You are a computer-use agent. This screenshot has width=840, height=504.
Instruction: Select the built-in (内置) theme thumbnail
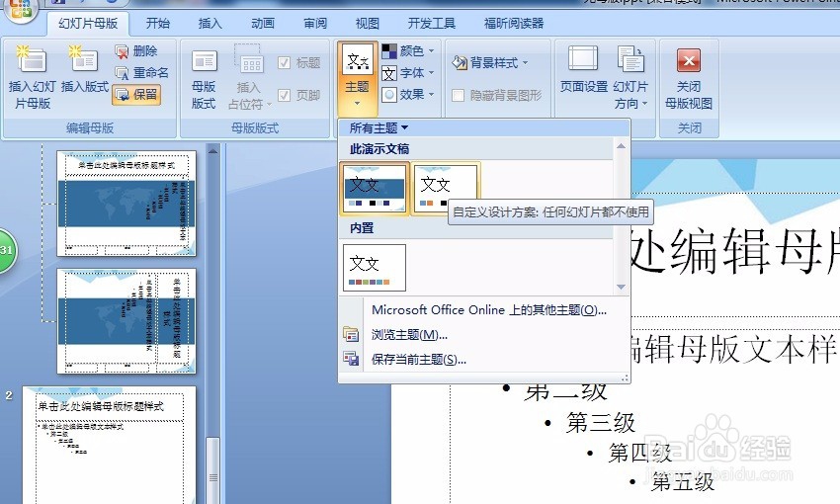[x=375, y=267]
